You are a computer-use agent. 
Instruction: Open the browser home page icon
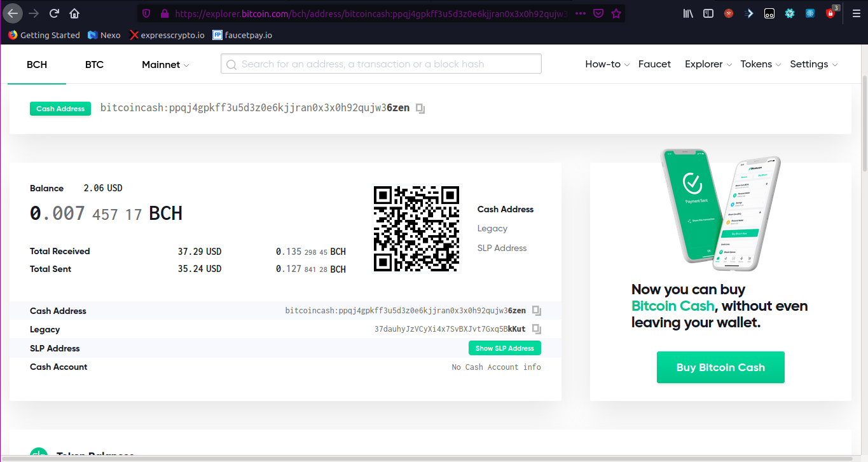point(74,13)
